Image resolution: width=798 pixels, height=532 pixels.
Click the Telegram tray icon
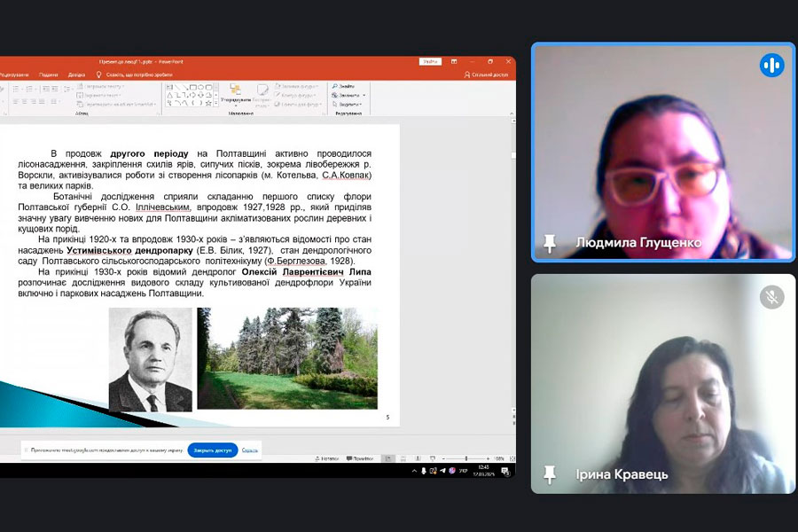[442, 471]
